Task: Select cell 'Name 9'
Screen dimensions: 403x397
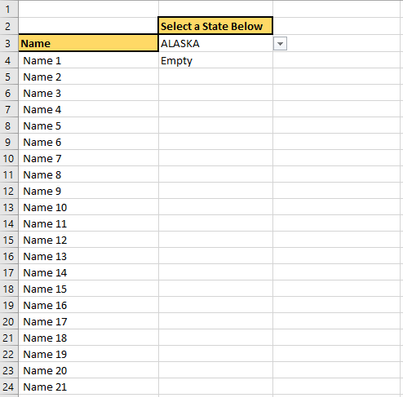Action: pos(88,191)
